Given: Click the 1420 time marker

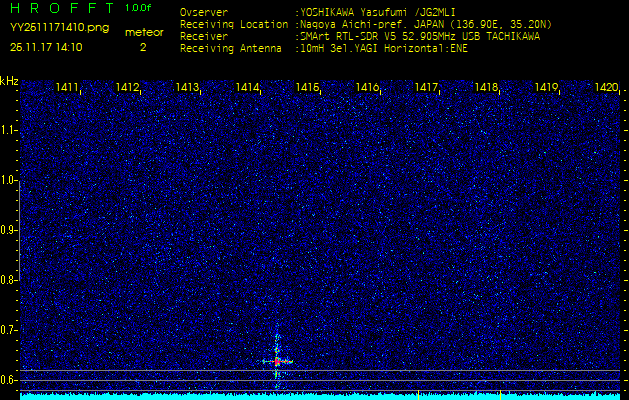Looking at the screenshot, I should point(606,88).
